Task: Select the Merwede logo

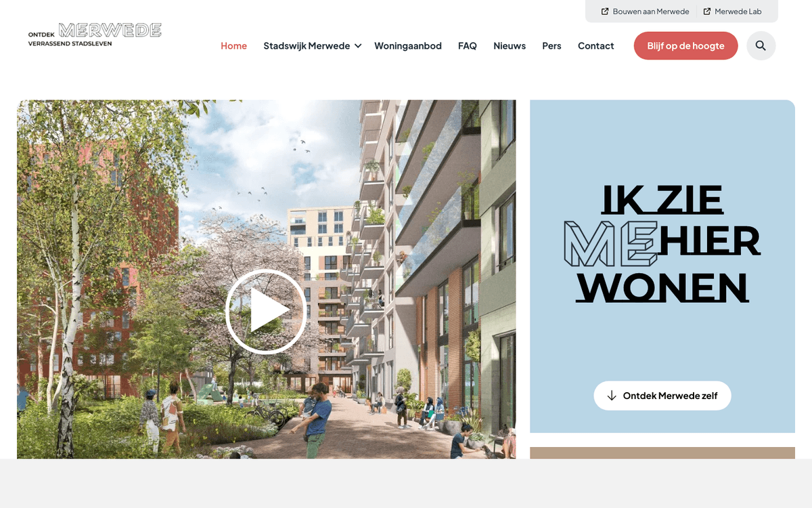Action: (94, 34)
